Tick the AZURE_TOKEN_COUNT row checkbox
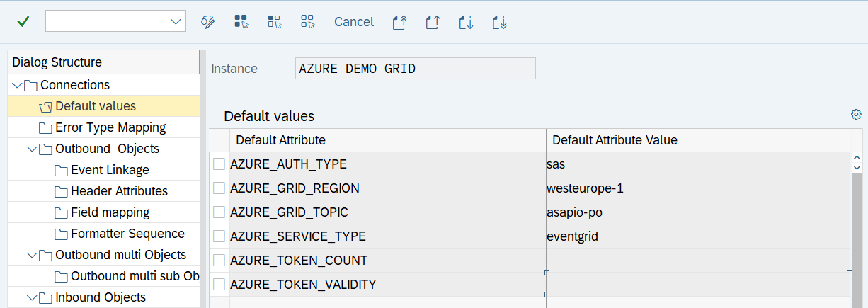The image size is (868, 308). (219, 261)
